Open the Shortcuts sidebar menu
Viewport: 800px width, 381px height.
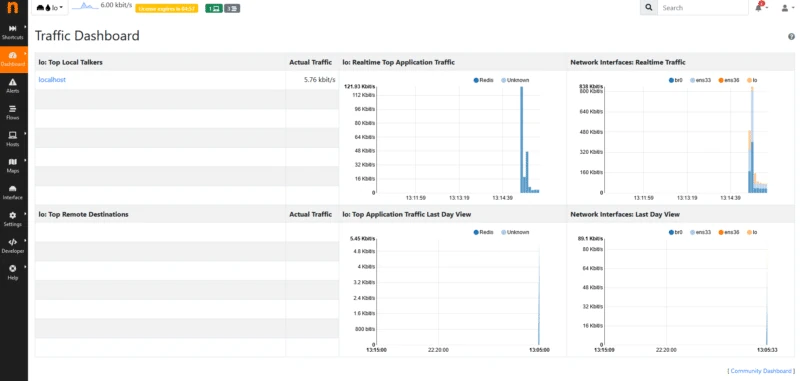13,32
